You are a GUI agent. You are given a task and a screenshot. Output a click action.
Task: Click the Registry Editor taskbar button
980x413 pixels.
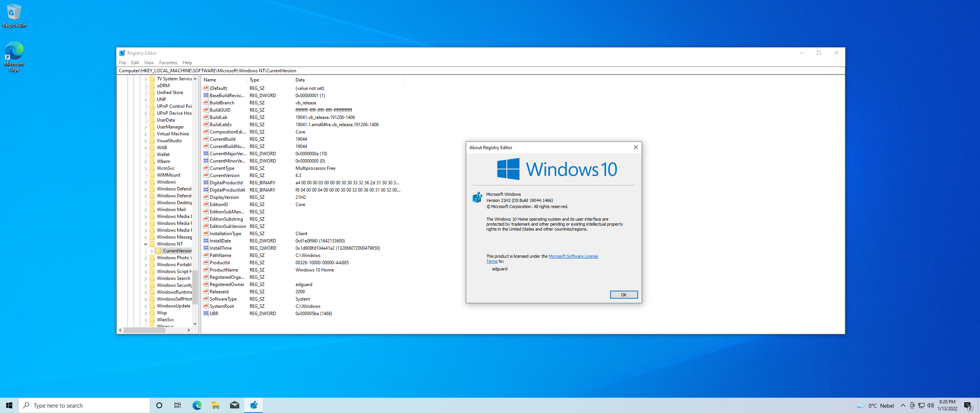[x=253, y=405]
